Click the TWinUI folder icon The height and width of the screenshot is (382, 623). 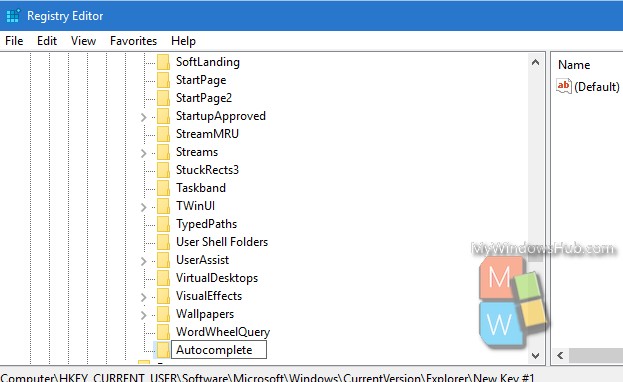pos(163,206)
